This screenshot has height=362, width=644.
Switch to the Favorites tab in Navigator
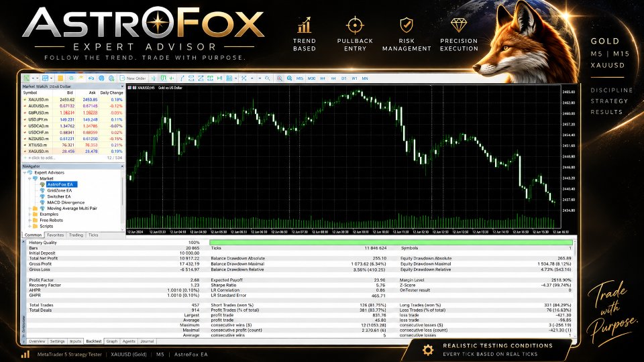coord(55,235)
